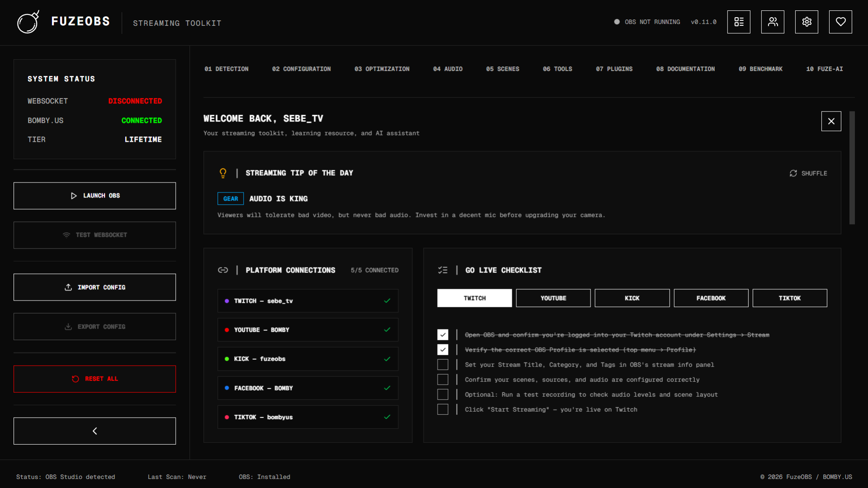Check 'Set your Stream Title' checklist item
Screen dimensions: 868x488
tap(443, 364)
